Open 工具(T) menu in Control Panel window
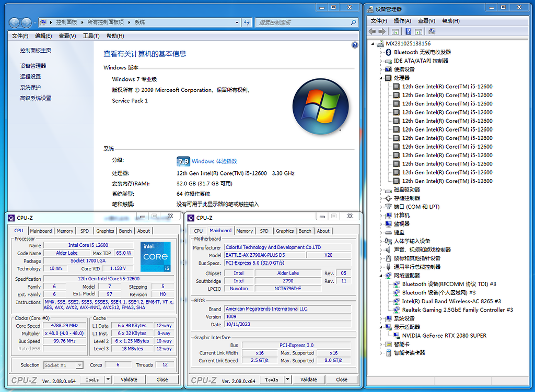The image size is (535, 392). 91,36
